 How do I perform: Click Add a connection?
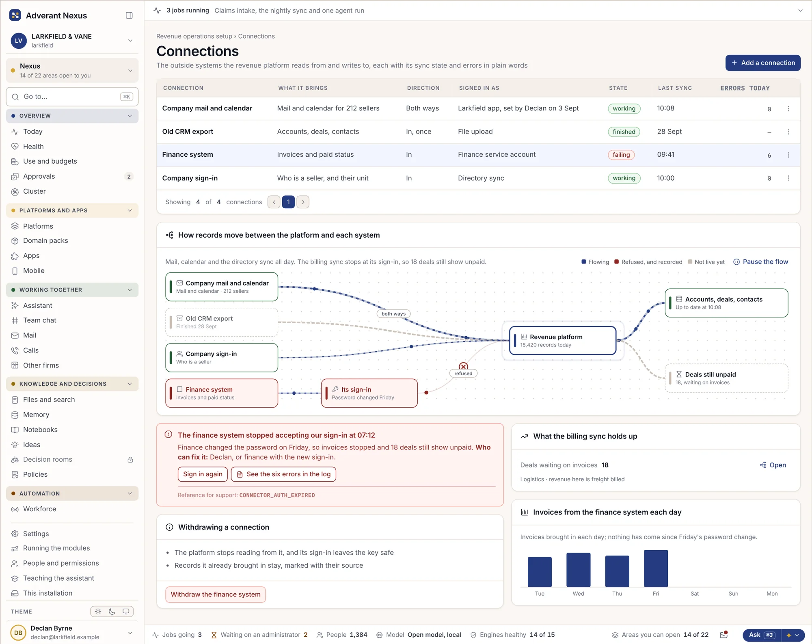pos(763,63)
